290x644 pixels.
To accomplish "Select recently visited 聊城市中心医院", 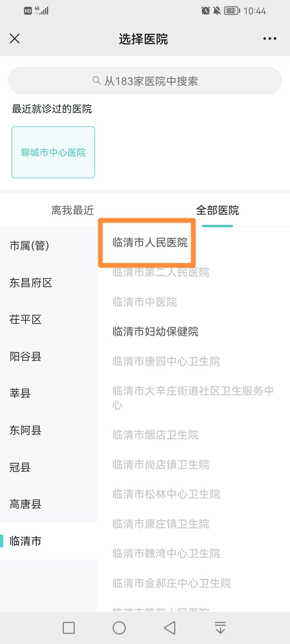I will tap(53, 152).
